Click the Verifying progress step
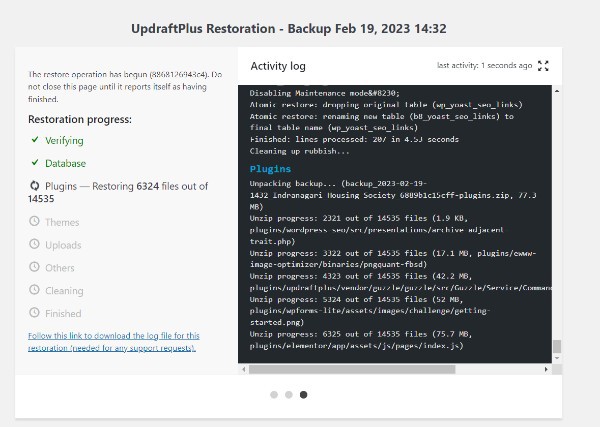The width and height of the screenshot is (600, 427). pyautogui.click(x=64, y=140)
